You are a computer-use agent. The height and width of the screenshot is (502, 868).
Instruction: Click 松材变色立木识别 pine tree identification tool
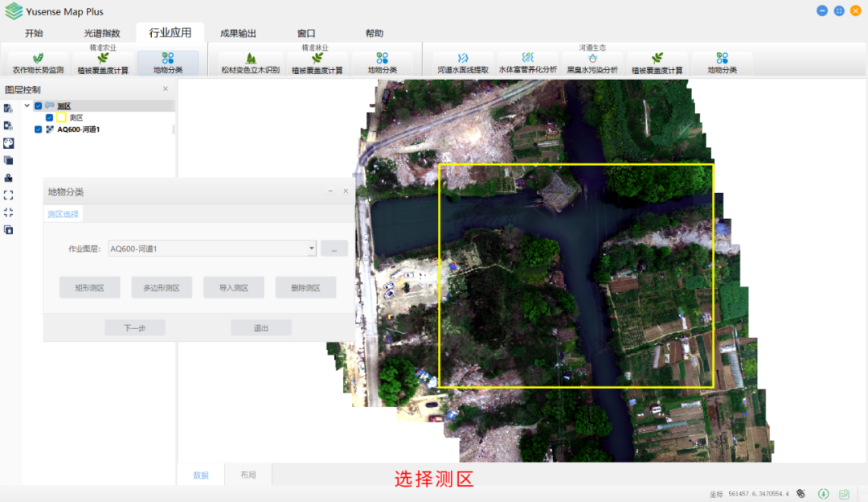[x=251, y=63]
